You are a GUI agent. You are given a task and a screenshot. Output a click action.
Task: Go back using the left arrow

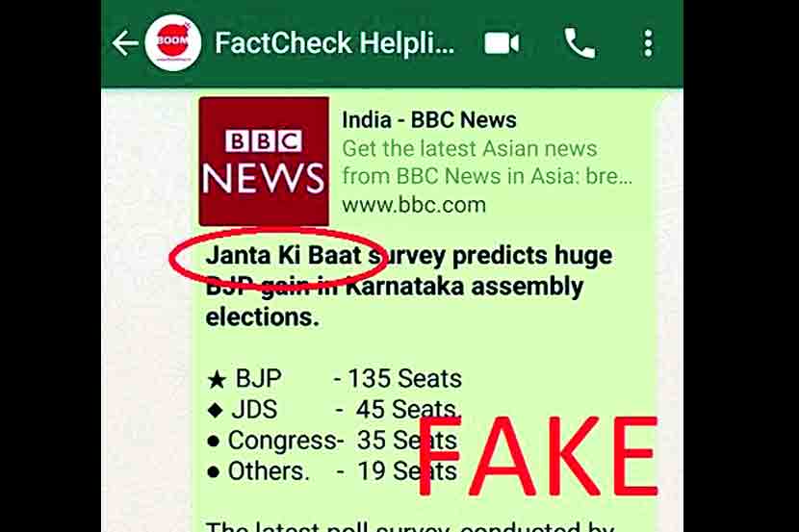point(125,42)
